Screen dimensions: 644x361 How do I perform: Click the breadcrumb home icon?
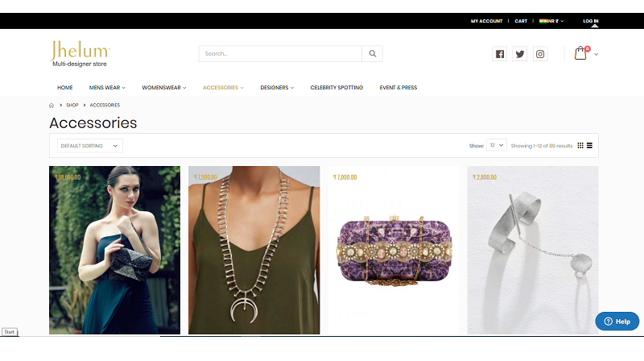pyautogui.click(x=52, y=105)
